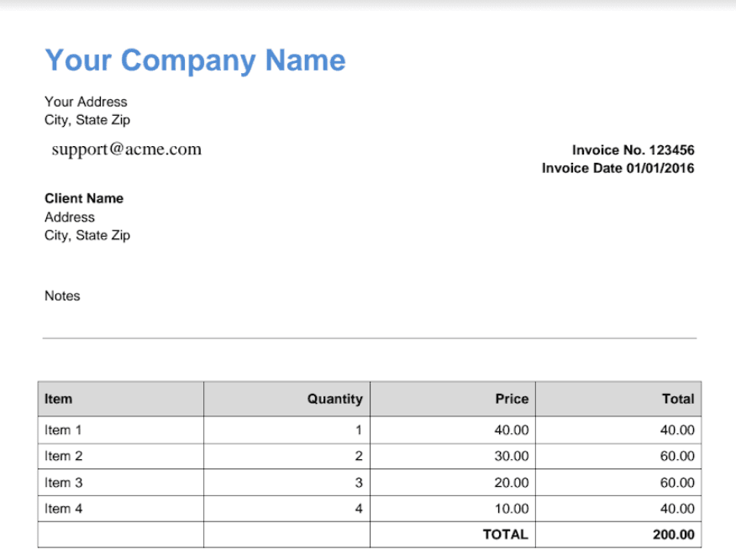Click the "Total" column header
Image resolution: width=736 pixels, height=560 pixels.
click(x=677, y=399)
